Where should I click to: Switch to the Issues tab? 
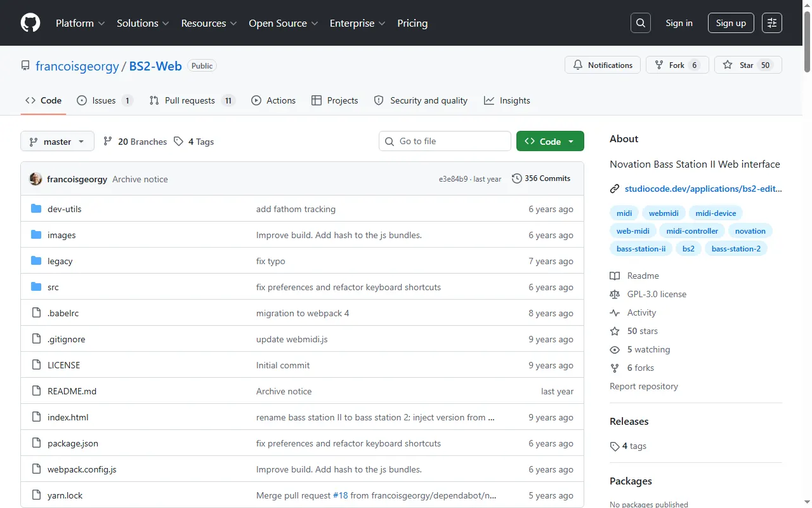pos(105,100)
